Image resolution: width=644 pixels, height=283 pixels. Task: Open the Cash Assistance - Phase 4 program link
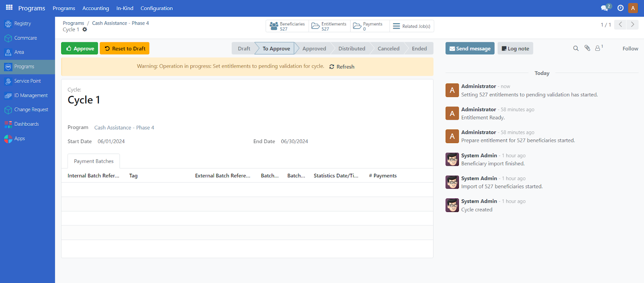click(x=124, y=127)
